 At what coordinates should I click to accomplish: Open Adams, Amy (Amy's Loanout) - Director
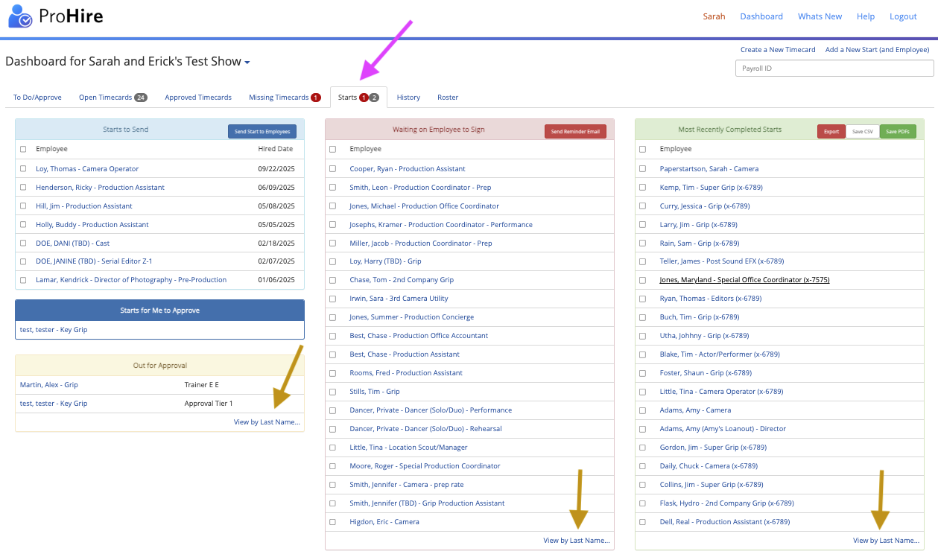coord(723,429)
